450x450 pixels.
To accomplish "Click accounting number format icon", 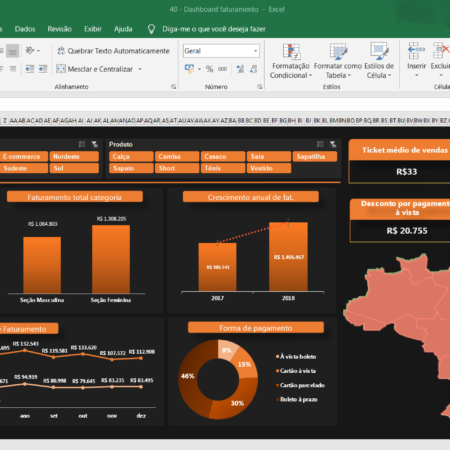I will pos(189,69).
